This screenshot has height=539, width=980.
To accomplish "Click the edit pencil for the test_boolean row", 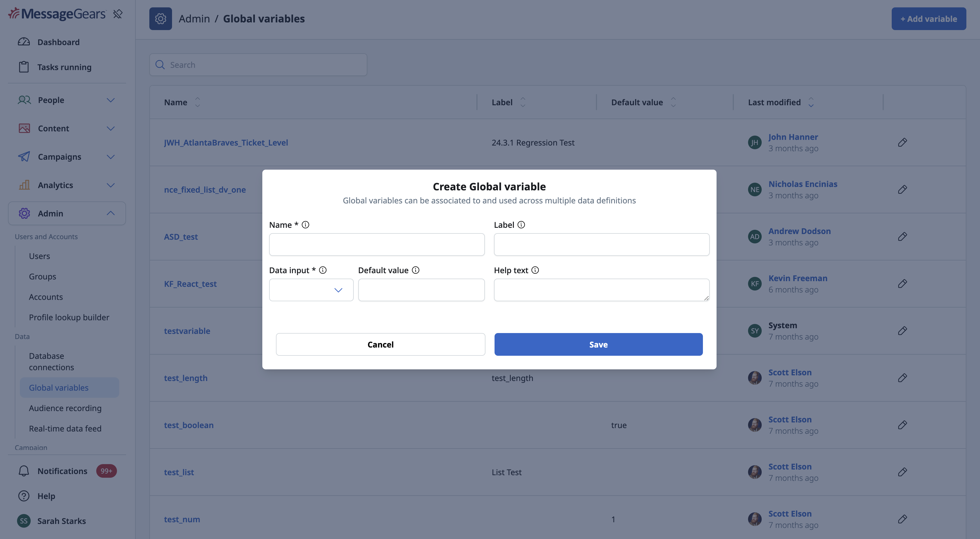I will 902,425.
